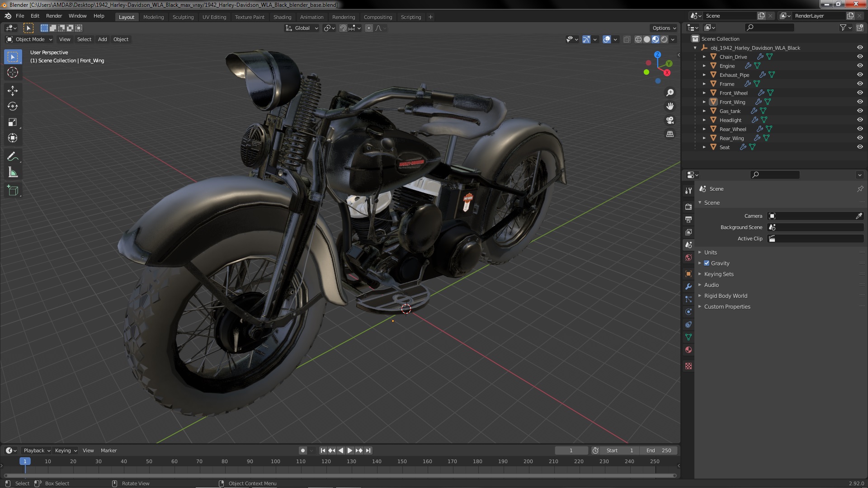
Task: Select the Move tool in toolbar
Action: point(13,91)
